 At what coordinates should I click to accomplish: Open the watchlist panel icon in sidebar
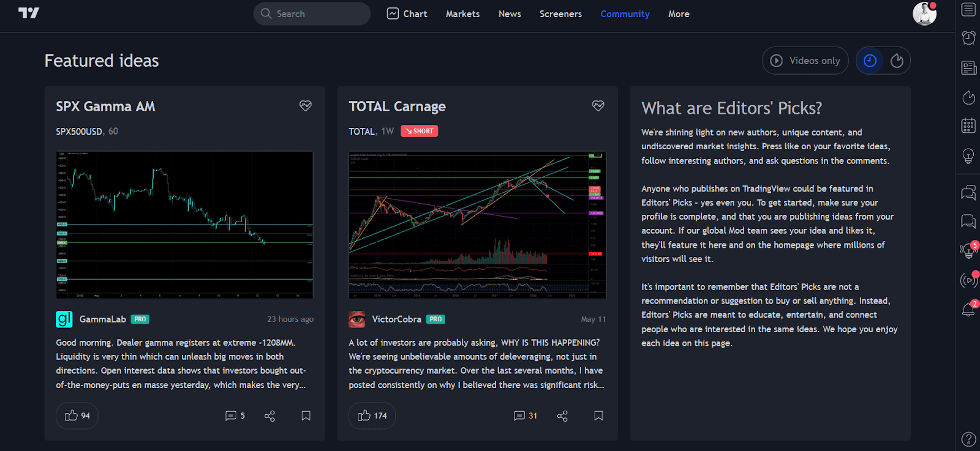[x=968, y=10]
